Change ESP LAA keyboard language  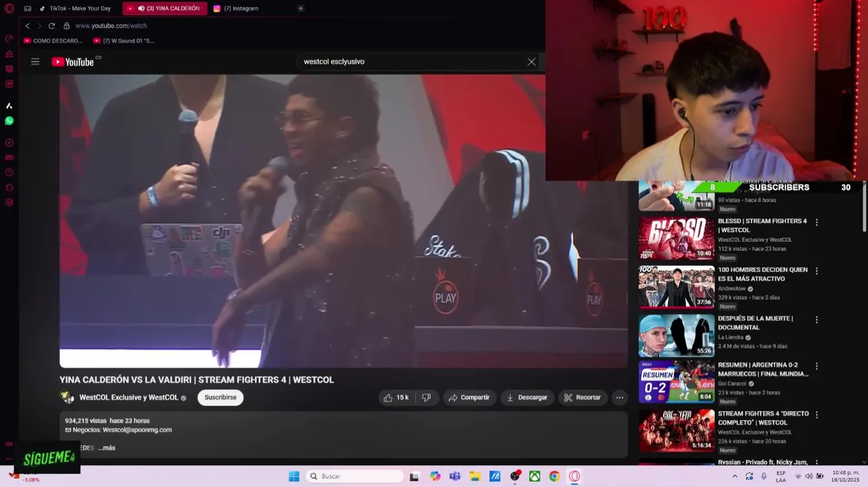[781, 476]
